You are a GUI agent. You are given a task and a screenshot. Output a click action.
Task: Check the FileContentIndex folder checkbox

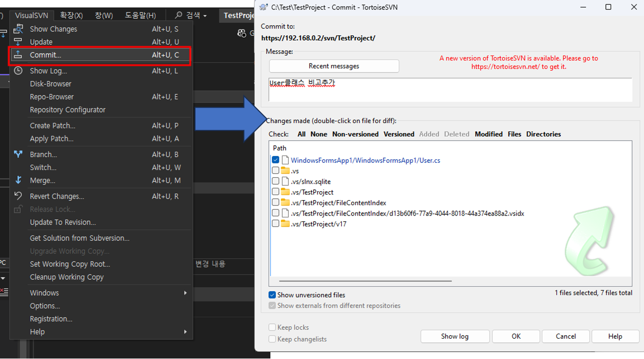tap(275, 202)
